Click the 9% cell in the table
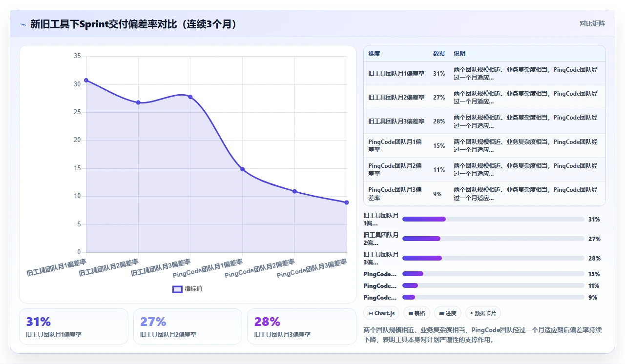The height and width of the screenshot is (364, 625). click(437, 194)
